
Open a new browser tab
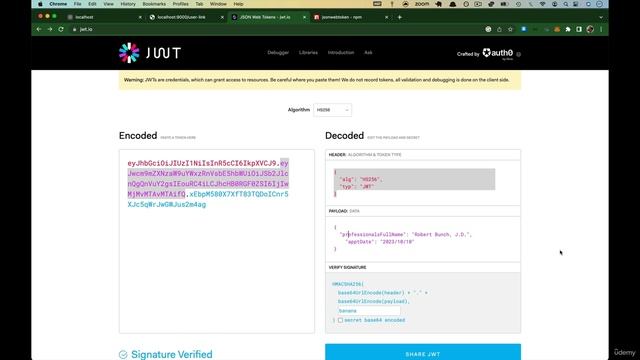[x=400, y=17]
